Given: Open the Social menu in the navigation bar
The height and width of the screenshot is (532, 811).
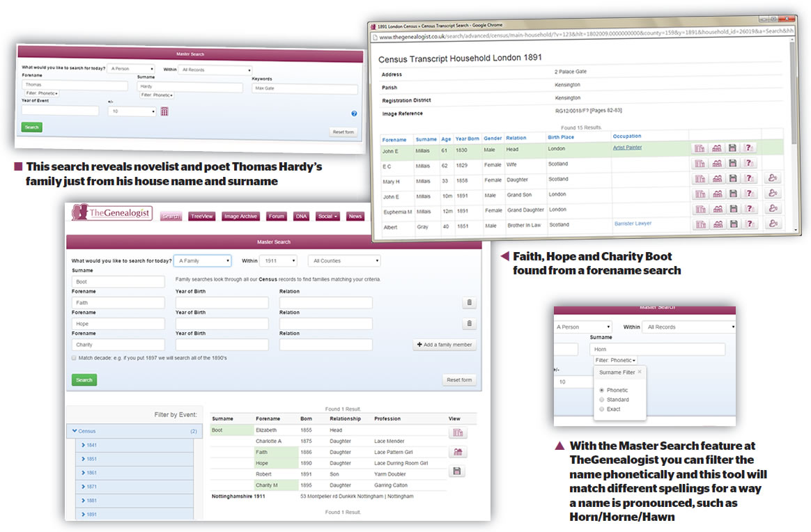Looking at the screenshot, I should [x=327, y=216].
